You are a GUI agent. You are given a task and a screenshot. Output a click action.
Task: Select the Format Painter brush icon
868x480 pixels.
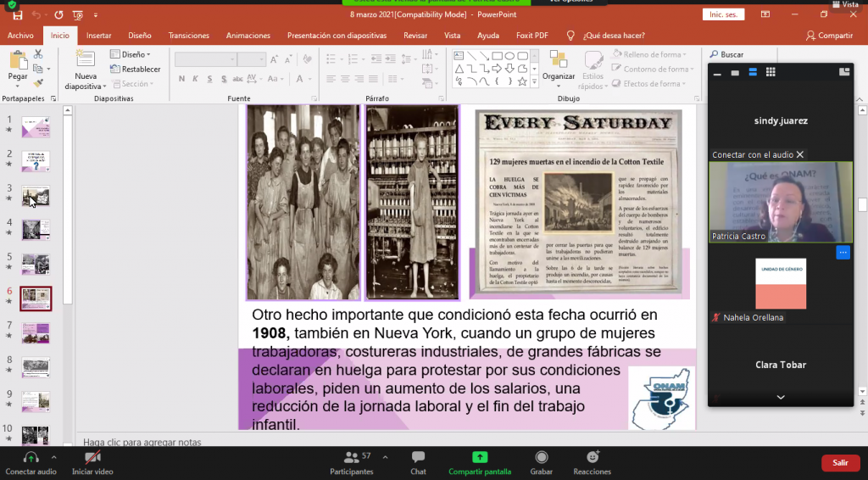pyautogui.click(x=37, y=83)
